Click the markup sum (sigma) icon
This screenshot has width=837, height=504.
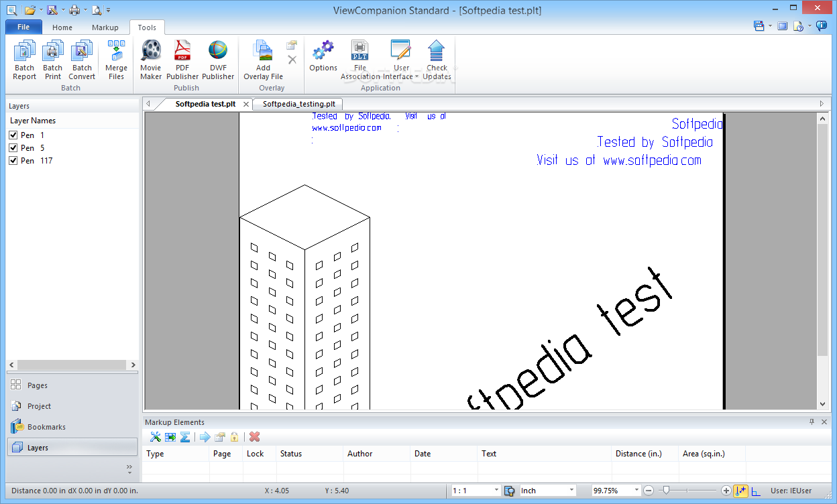pyautogui.click(x=185, y=437)
